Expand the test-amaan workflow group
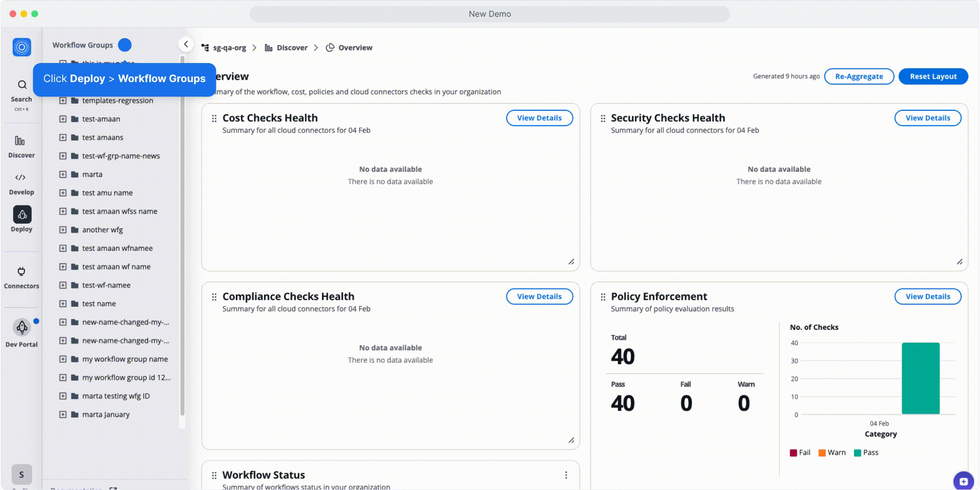980x490 pixels. pyautogui.click(x=63, y=119)
